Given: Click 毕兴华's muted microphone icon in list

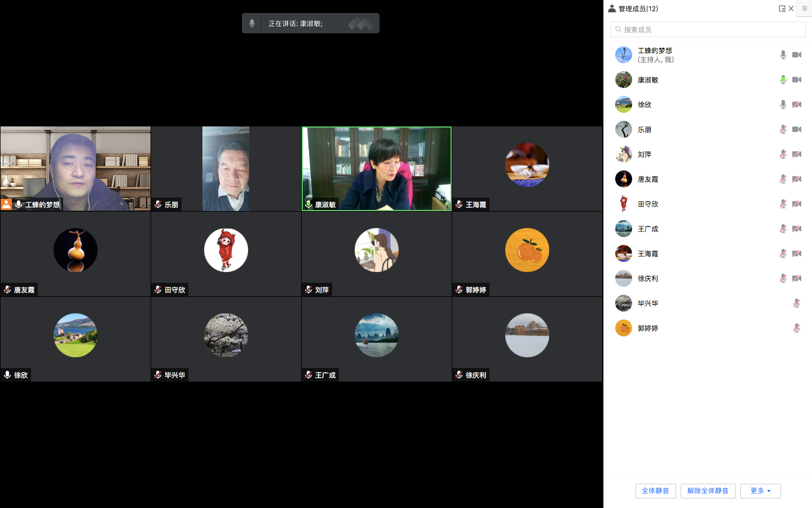Looking at the screenshot, I should pos(796,303).
